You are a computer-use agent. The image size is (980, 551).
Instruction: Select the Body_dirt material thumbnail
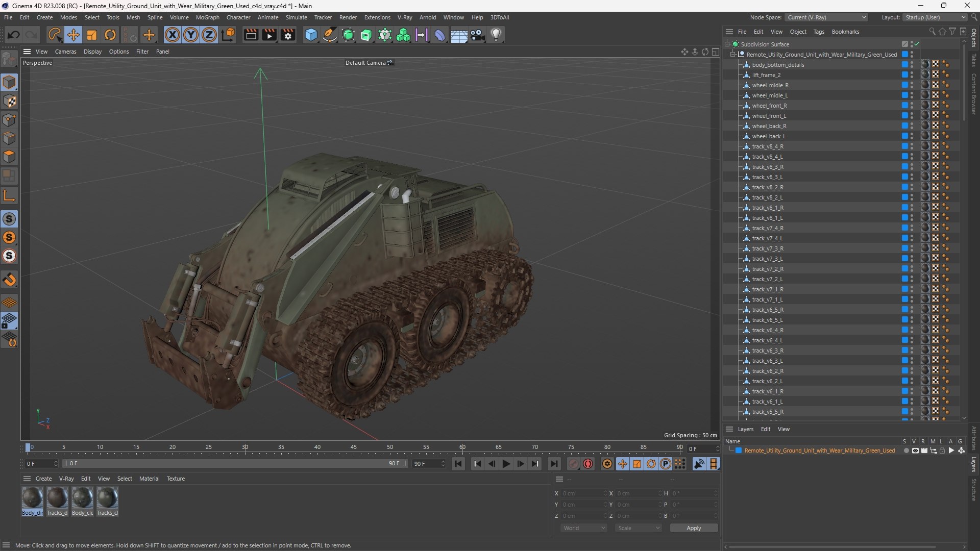point(32,498)
